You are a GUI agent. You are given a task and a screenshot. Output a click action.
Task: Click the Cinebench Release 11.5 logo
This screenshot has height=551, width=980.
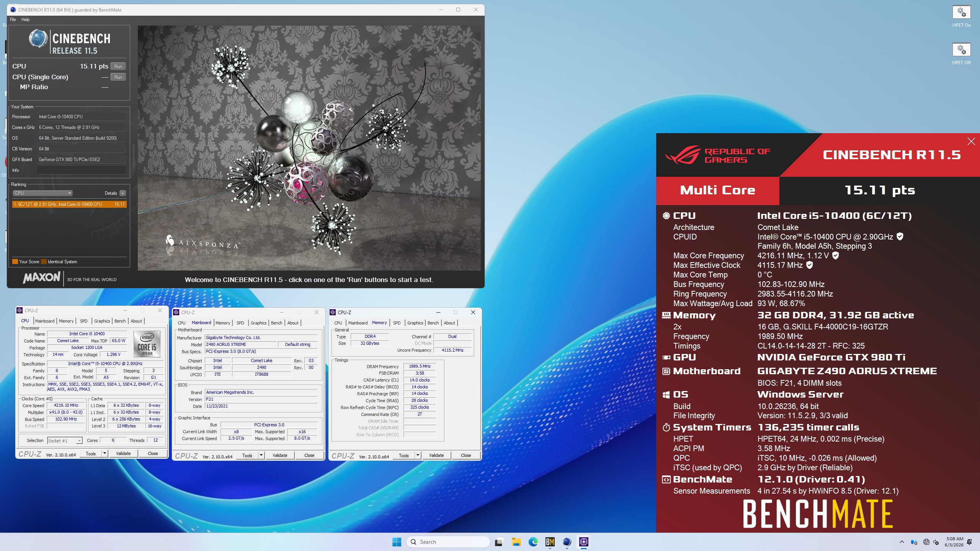point(69,42)
